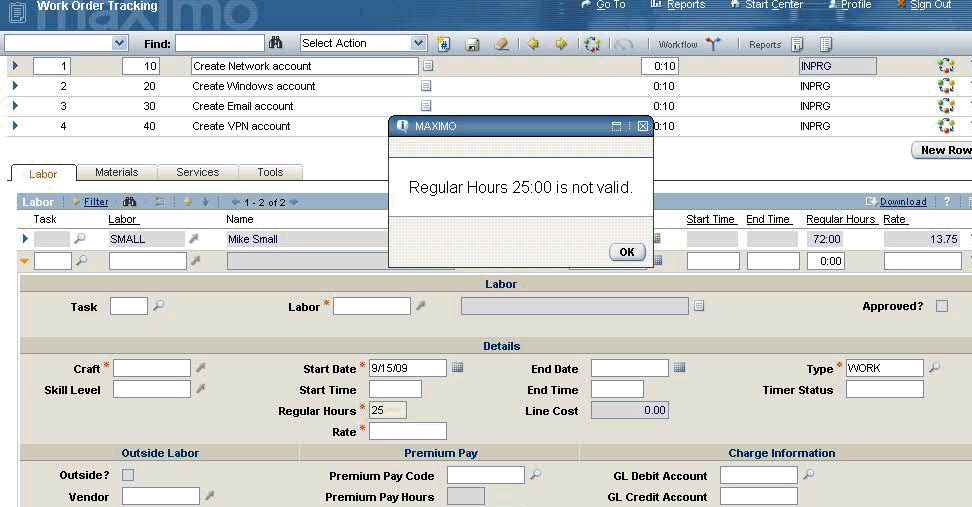Click the Clear Changes eraser icon
The image size is (972, 507).
click(501, 45)
